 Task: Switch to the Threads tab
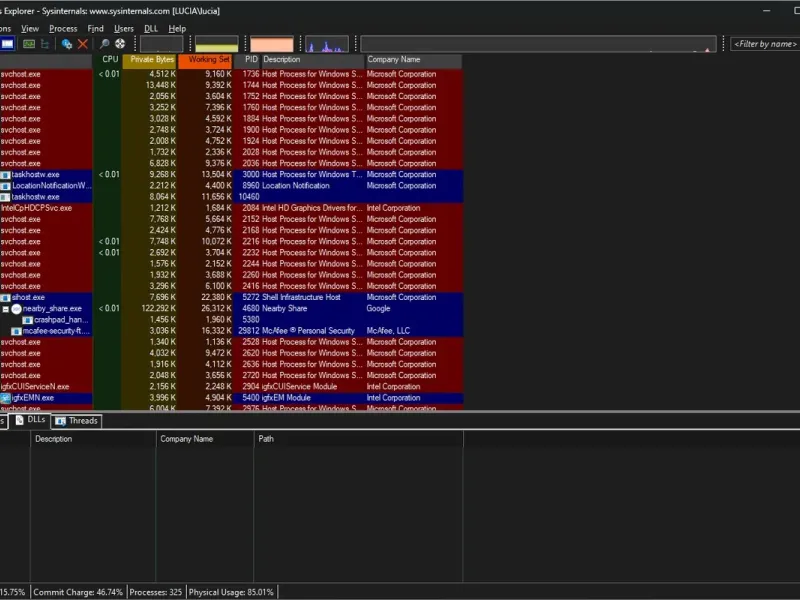[x=77, y=421]
